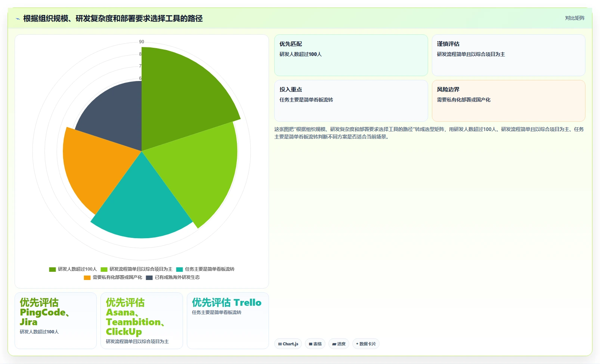The image size is (600, 364).
Task: Click the 表格 tag
Action: [315, 344]
